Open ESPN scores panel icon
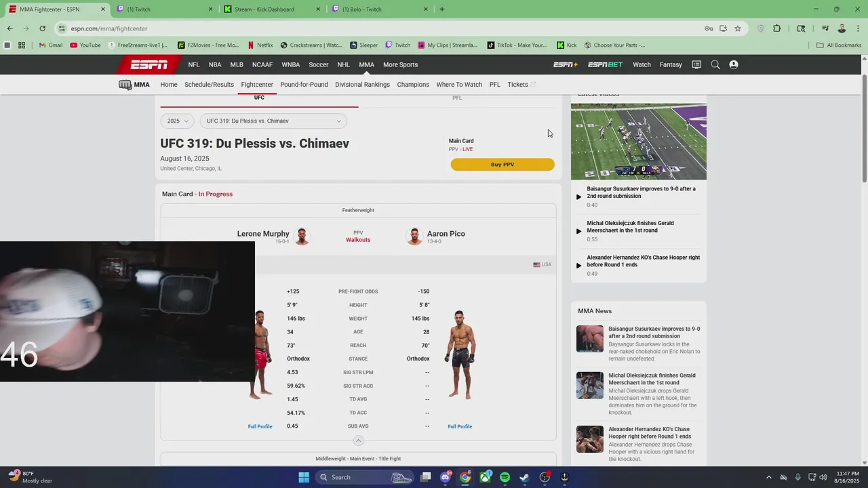Image resolution: width=868 pixels, height=488 pixels. [x=696, y=64]
